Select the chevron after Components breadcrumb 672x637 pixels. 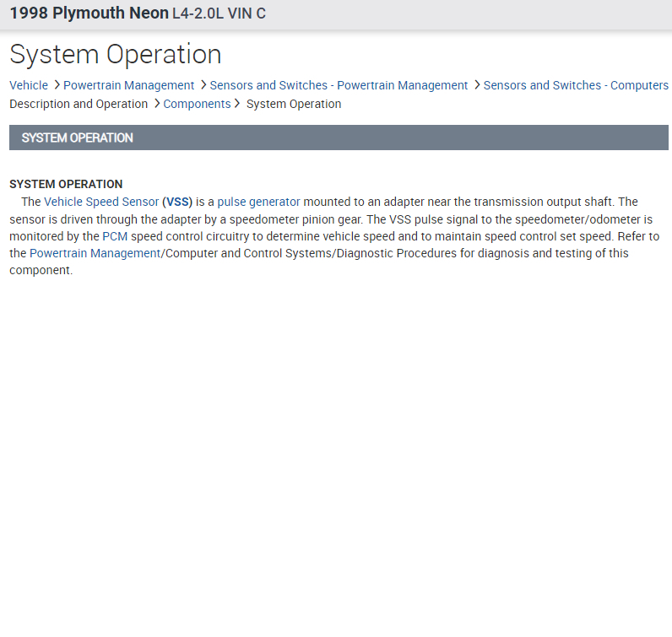point(237,104)
